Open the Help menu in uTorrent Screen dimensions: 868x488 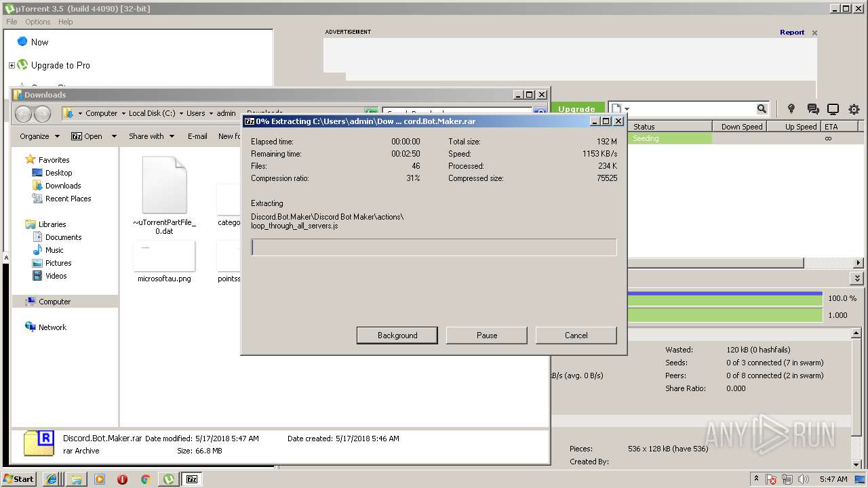click(x=65, y=22)
